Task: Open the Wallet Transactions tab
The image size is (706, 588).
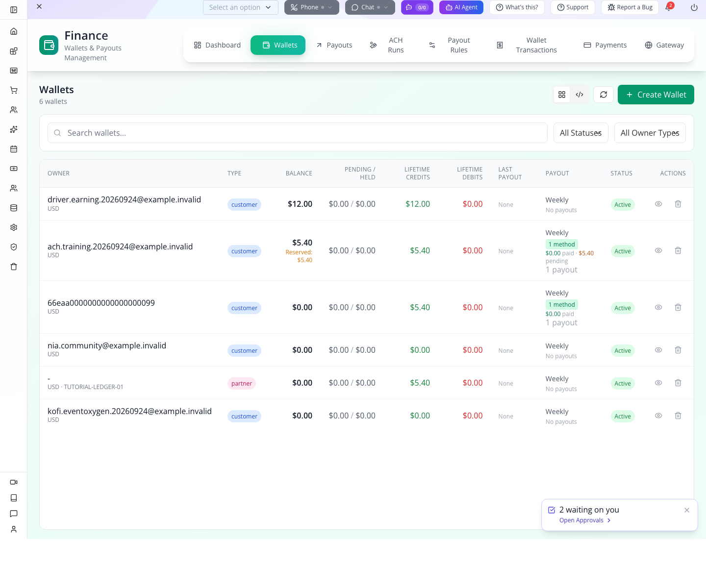Action: point(527,45)
